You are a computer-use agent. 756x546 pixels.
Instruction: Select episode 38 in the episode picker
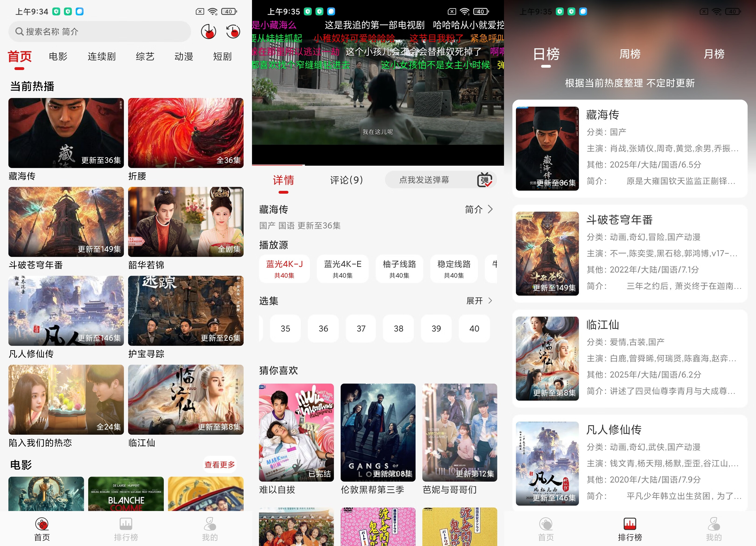pyautogui.click(x=398, y=329)
